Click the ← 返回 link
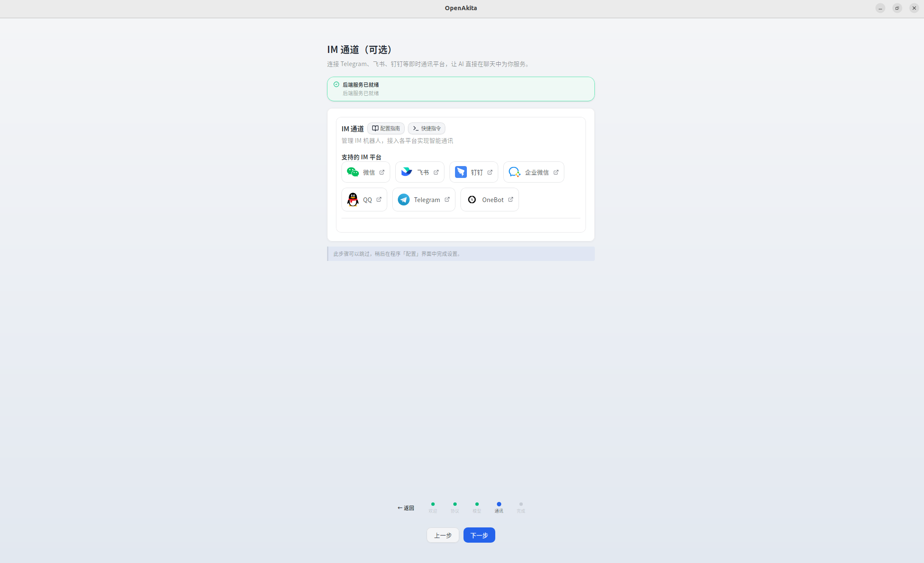This screenshot has height=563, width=924. click(x=405, y=508)
